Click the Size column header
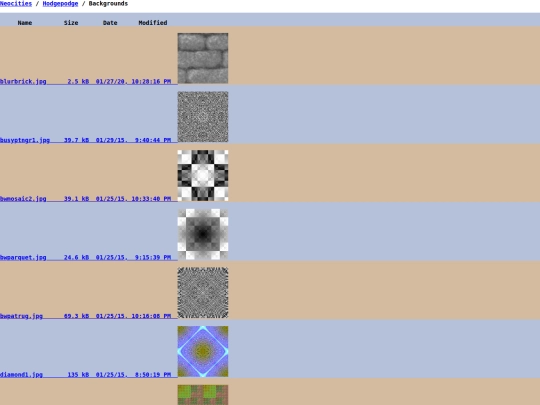 pyautogui.click(x=71, y=23)
